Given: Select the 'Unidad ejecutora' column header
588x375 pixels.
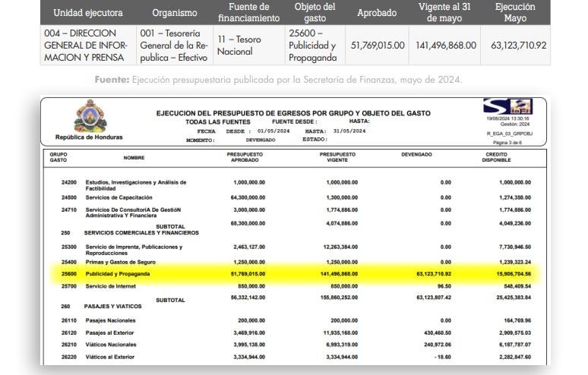Looking at the screenshot, I should click(x=88, y=13).
